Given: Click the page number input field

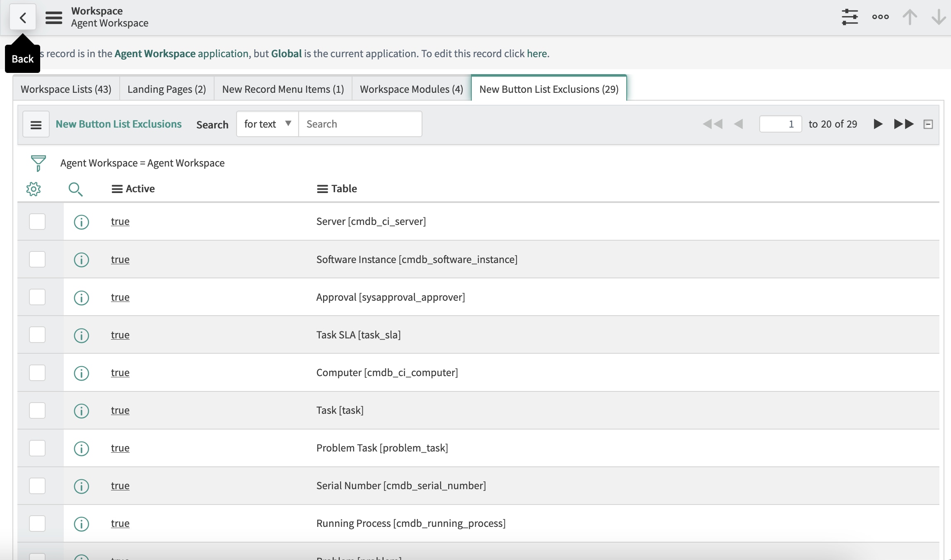Looking at the screenshot, I should (780, 123).
